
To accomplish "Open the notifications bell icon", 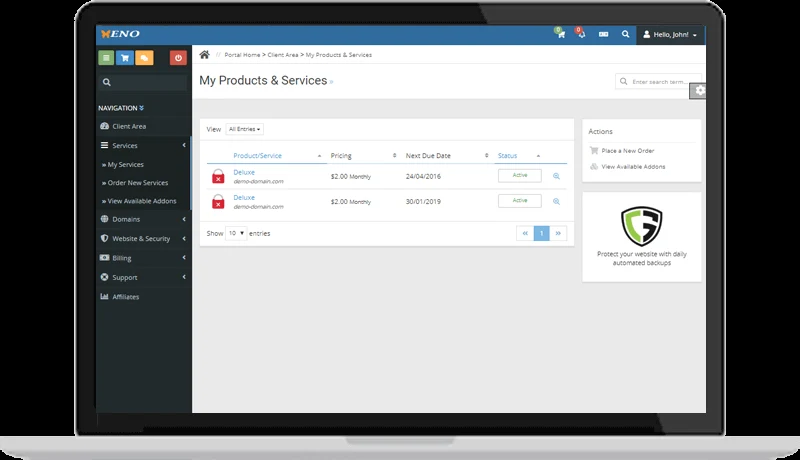I will click(x=581, y=34).
